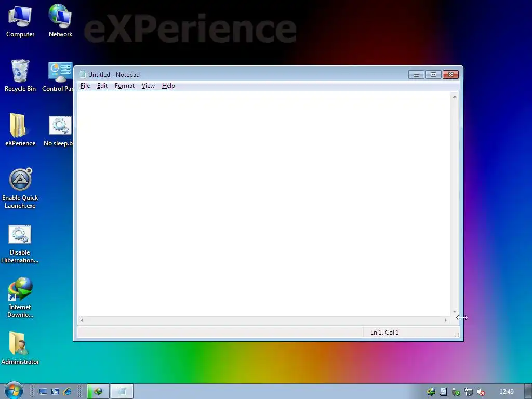Viewport: 532px width, 399px height.
Task: Select the Enable Quick Launch.exe icon
Action: (x=20, y=188)
